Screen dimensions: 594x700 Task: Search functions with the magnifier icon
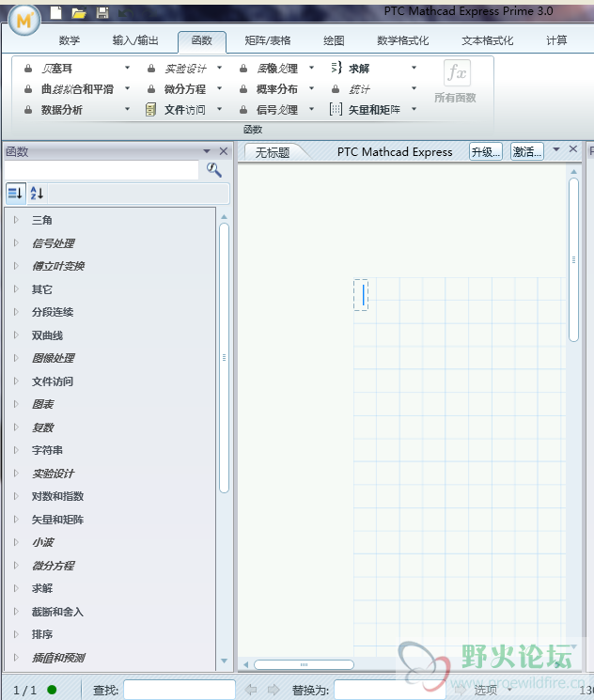coord(214,170)
